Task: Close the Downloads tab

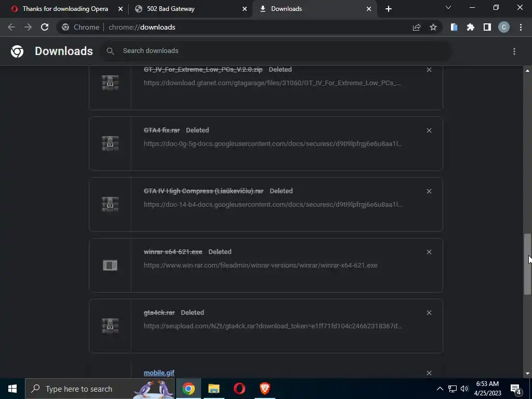Action: point(369,9)
